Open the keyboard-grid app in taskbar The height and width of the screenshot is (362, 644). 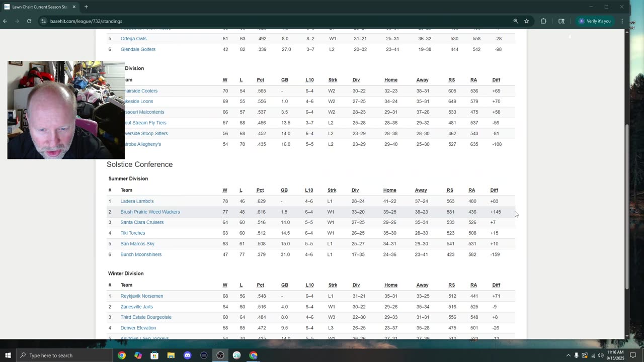click(x=204, y=355)
